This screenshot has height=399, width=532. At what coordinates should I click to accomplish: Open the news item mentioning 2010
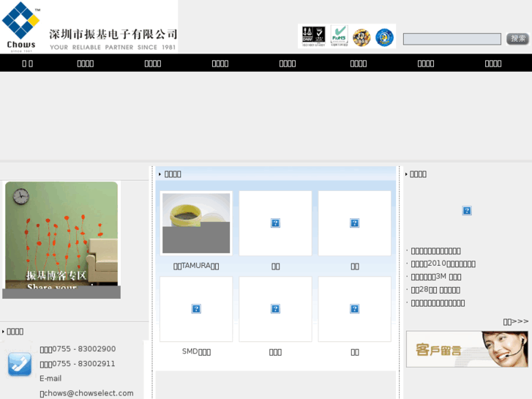pyautogui.click(x=443, y=264)
